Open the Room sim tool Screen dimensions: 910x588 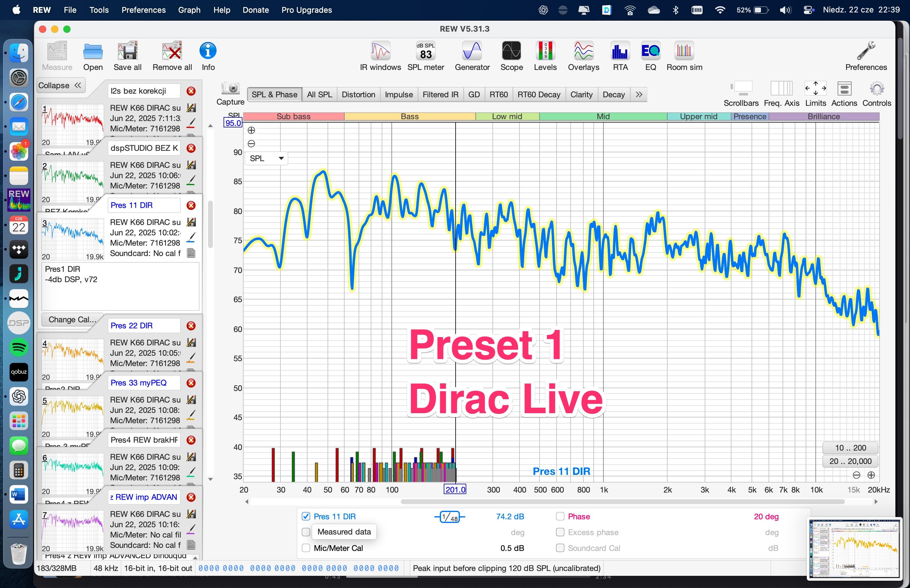click(684, 56)
